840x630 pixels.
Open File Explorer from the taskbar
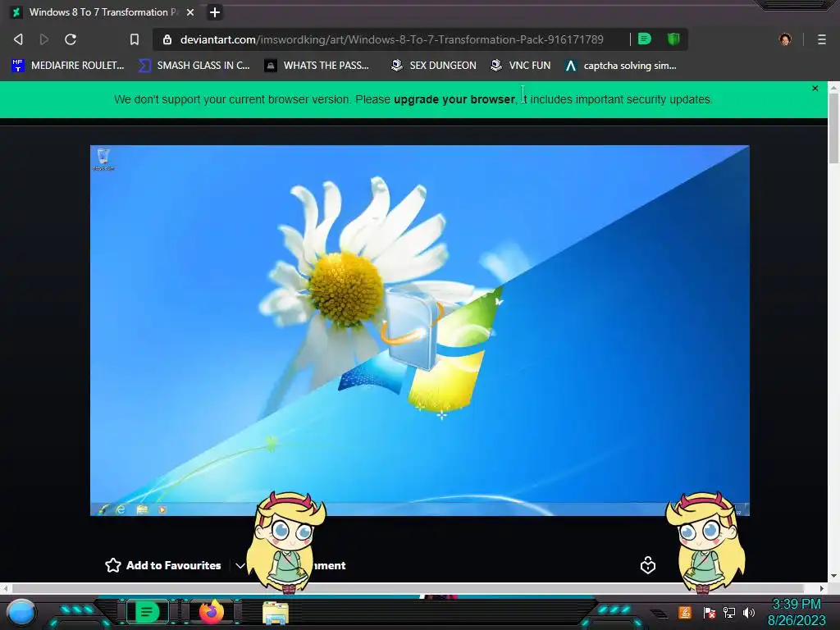[x=276, y=613]
